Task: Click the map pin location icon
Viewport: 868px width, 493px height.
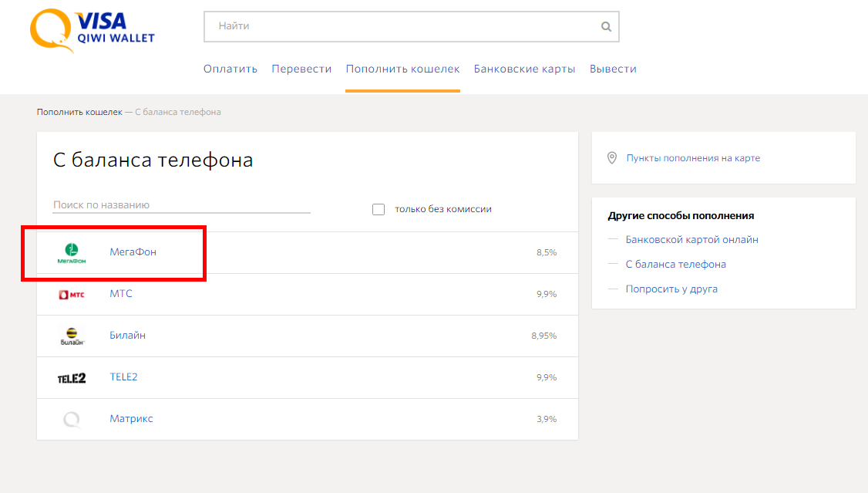Action: (612, 158)
